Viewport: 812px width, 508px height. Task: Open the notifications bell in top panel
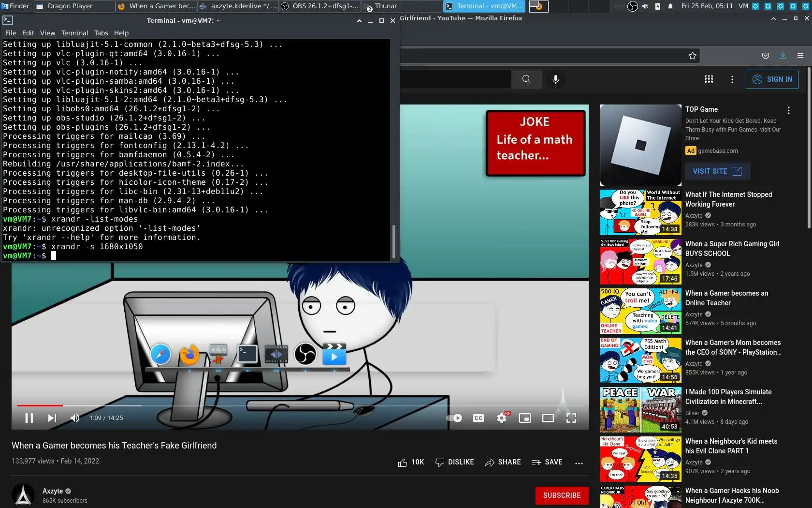click(x=670, y=6)
